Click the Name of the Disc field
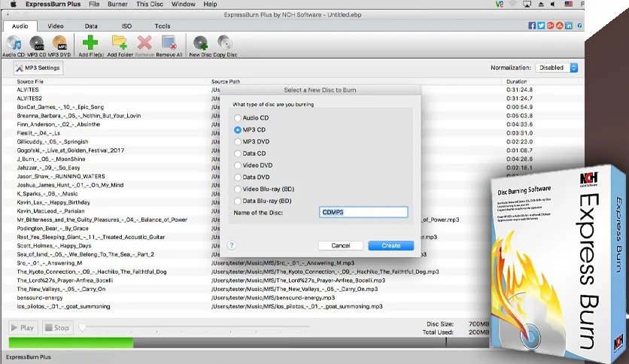This screenshot has height=364, width=629. [x=363, y=212]
